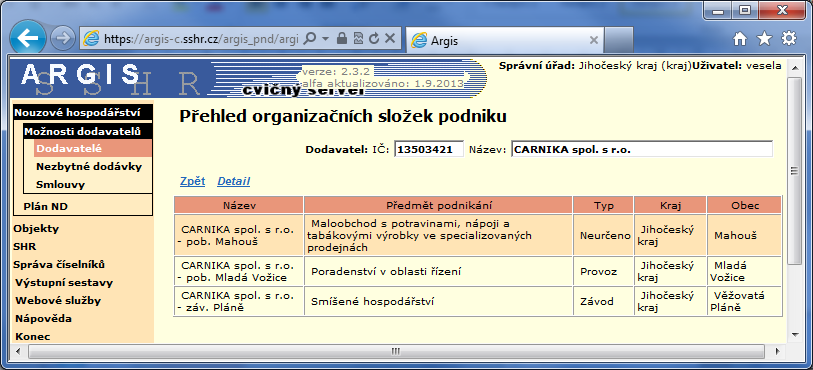Minimize the browser window
813x370 pixels.
tap(718, 10)
